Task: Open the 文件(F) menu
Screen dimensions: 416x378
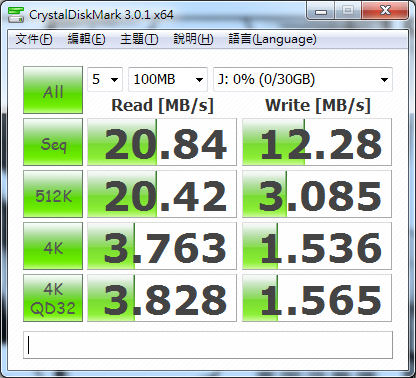Action: coord(34,39)
